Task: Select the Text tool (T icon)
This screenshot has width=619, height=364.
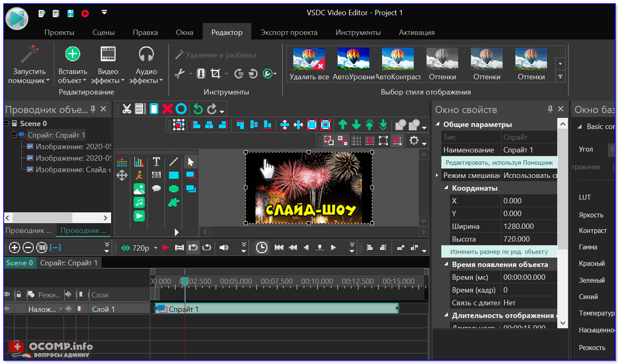Action: point(156,161)
